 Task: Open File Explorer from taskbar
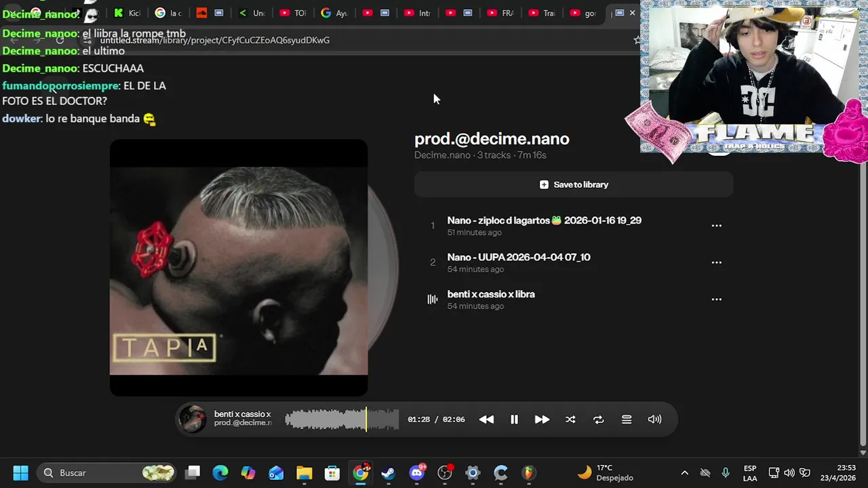[304, 472]
